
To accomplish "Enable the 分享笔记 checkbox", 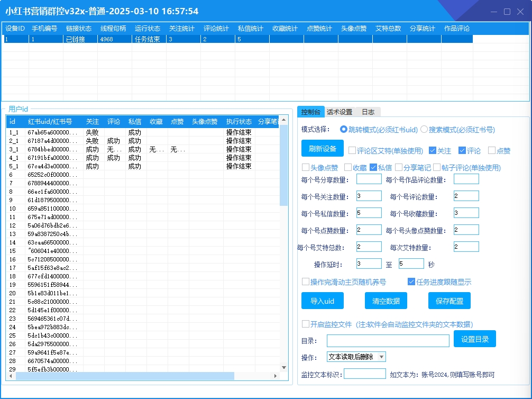I will point(399,167).
